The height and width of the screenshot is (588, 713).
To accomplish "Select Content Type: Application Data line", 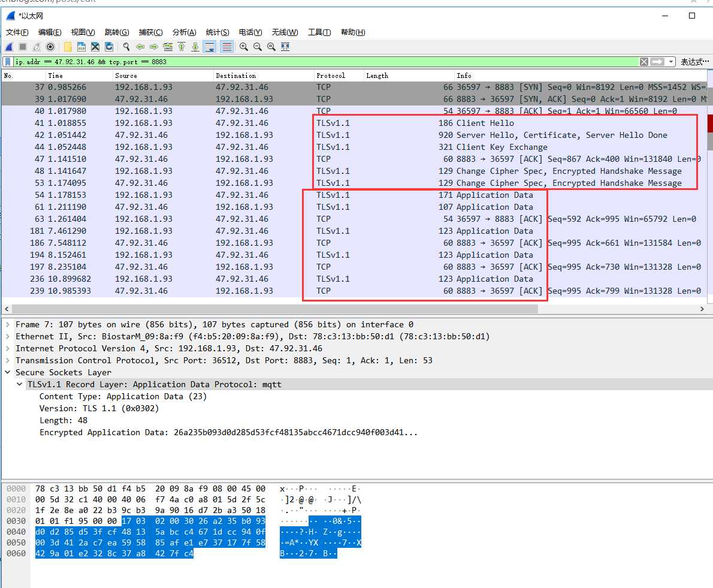I will 123,397.
